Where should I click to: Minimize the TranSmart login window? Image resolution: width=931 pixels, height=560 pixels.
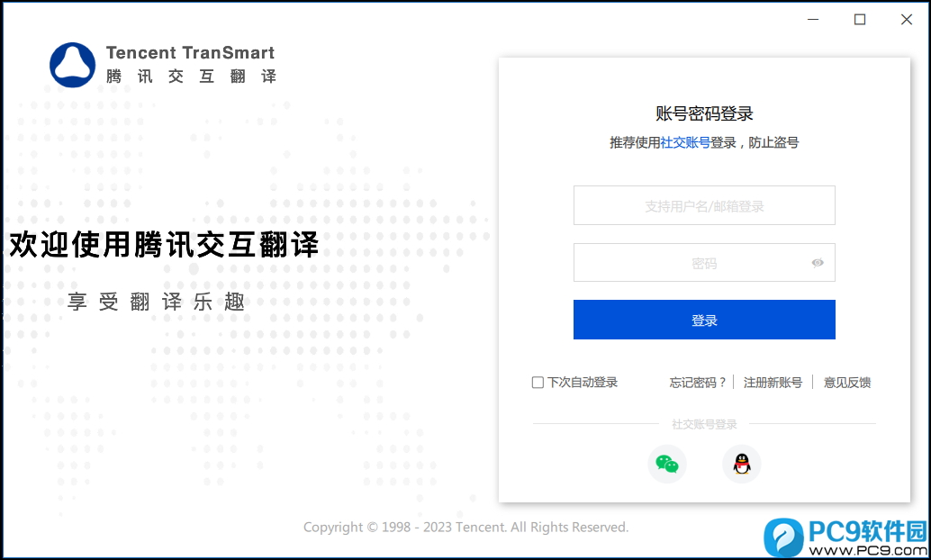coord(813,20)
